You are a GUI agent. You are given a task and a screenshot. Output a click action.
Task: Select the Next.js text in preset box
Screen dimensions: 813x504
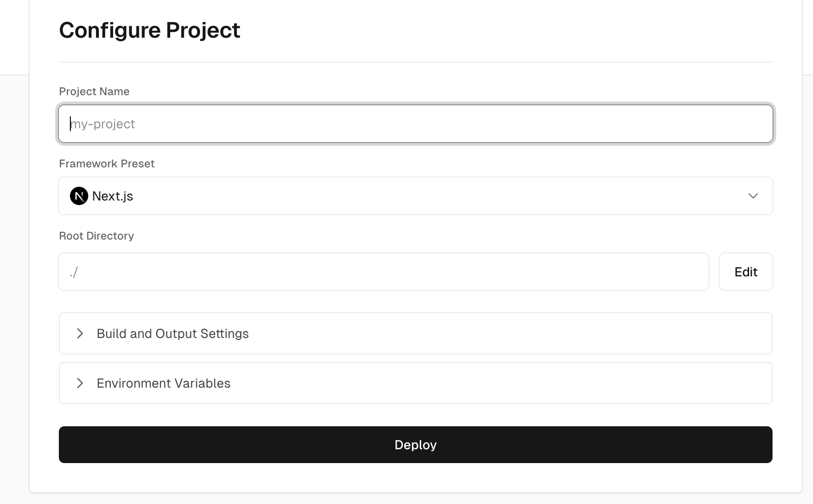pyautogui.click(x=113, y=196)
